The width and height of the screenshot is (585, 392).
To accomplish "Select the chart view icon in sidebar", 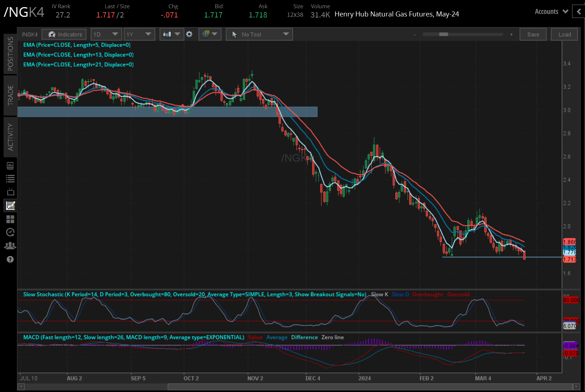I will click(10, 206).
